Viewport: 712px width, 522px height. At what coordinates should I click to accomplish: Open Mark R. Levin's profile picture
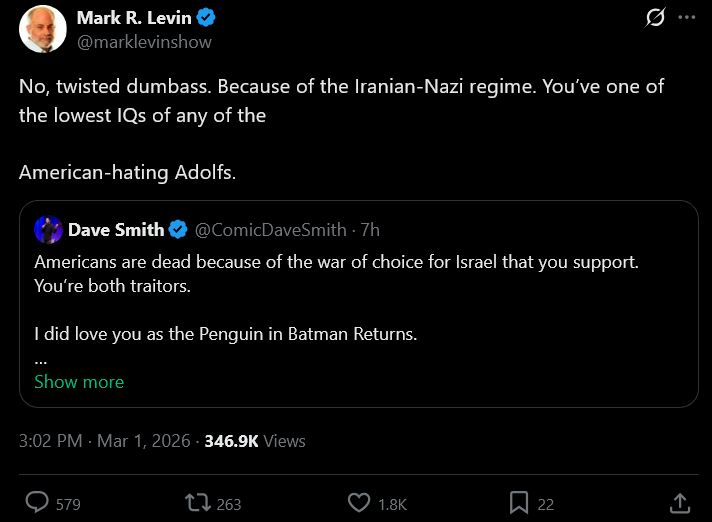pos(42,29)
